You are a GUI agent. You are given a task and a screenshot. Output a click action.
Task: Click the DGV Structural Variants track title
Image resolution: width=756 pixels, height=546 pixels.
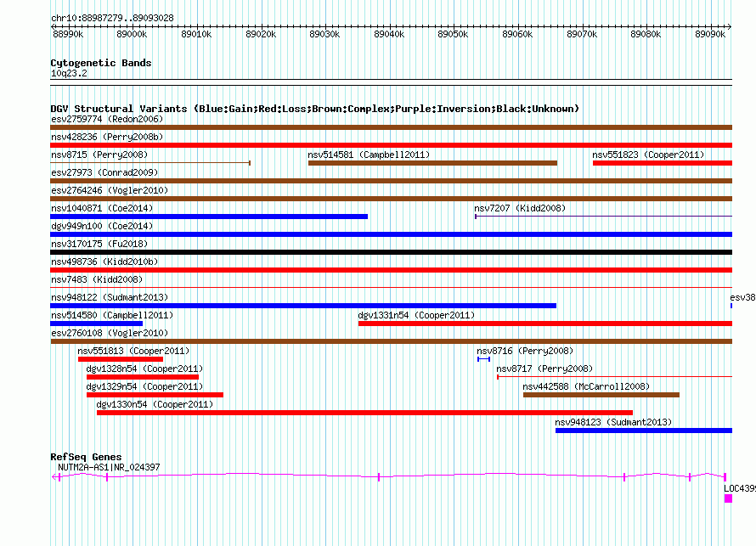click(314, 109)
